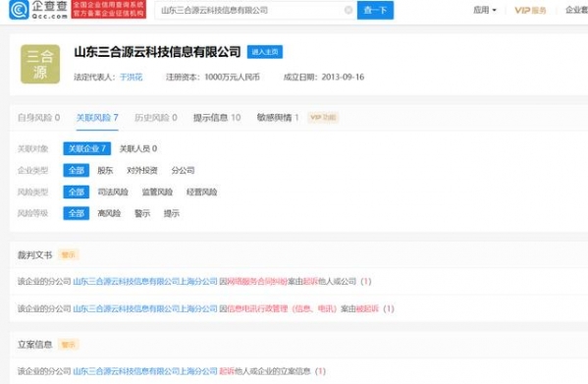Open 上海分公司 link in 网络服务合同纠纷 row
Screen dimensions: 588x384
pyautogui.click(x=145, y=281)
